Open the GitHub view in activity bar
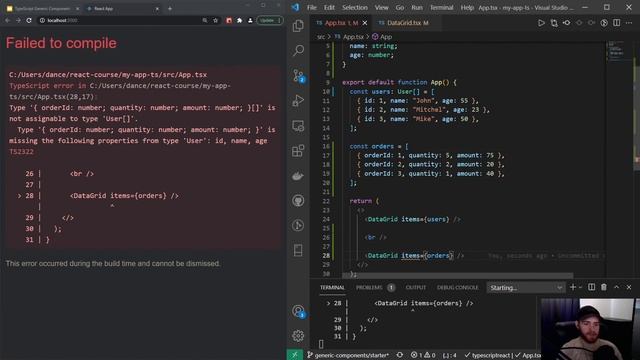The image size is (640, 360). (x=298, y=201)
